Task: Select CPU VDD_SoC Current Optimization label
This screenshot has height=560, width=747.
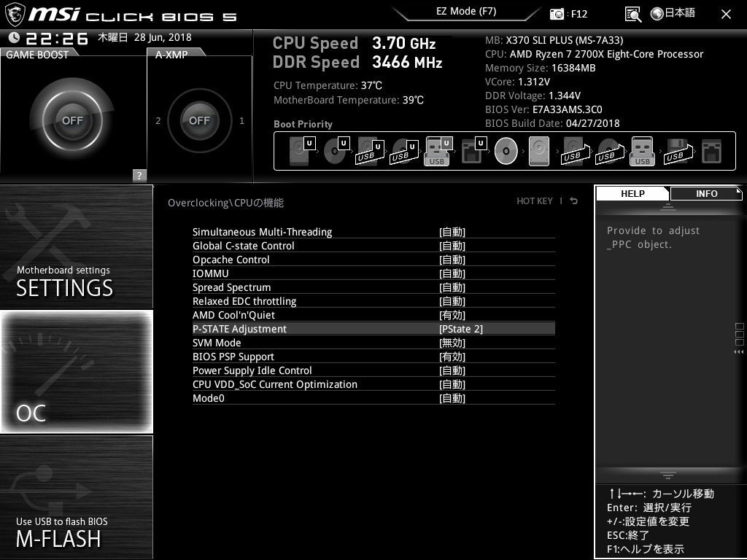Action: click(x=275, y=384)
